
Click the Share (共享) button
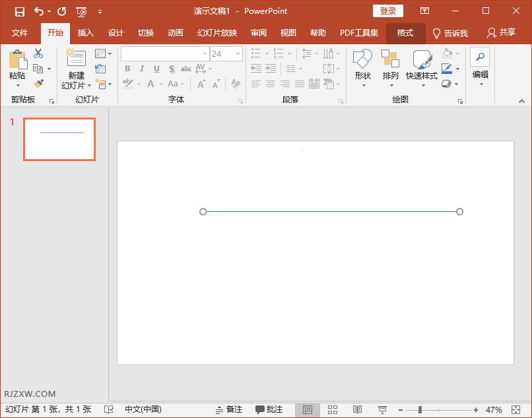pyautogui.click(x=501, y=33)
